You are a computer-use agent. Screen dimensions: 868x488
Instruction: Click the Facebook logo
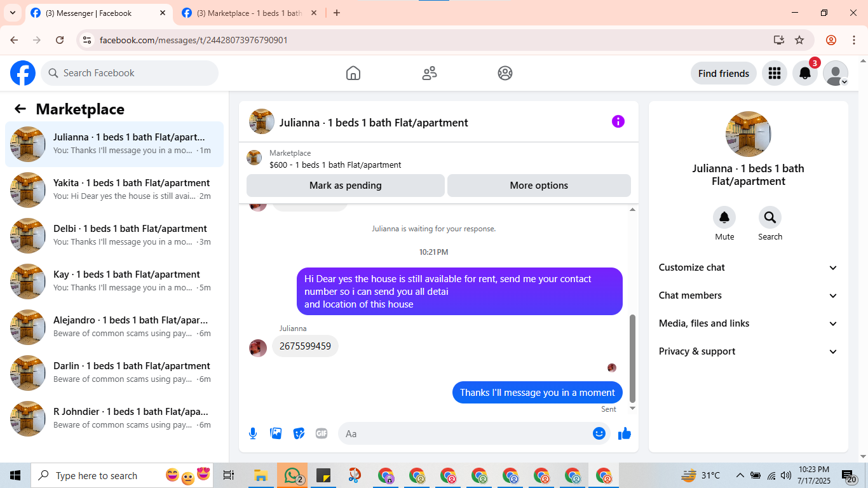23,73
